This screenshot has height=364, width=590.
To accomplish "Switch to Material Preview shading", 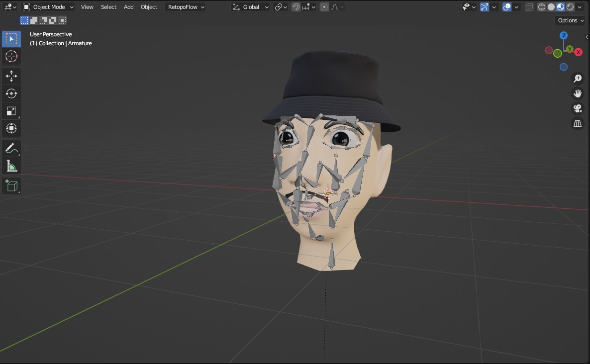I will click(x=560, y=7).
